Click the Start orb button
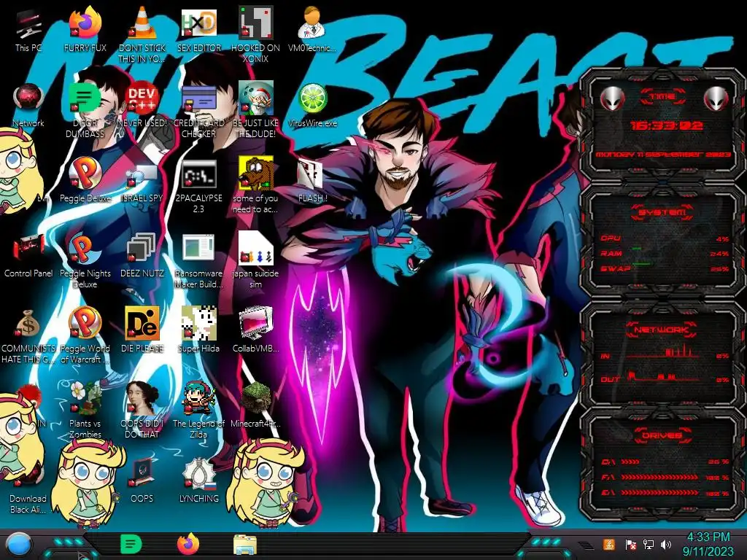The image size is (747, 560). click(x=19, y=545)
